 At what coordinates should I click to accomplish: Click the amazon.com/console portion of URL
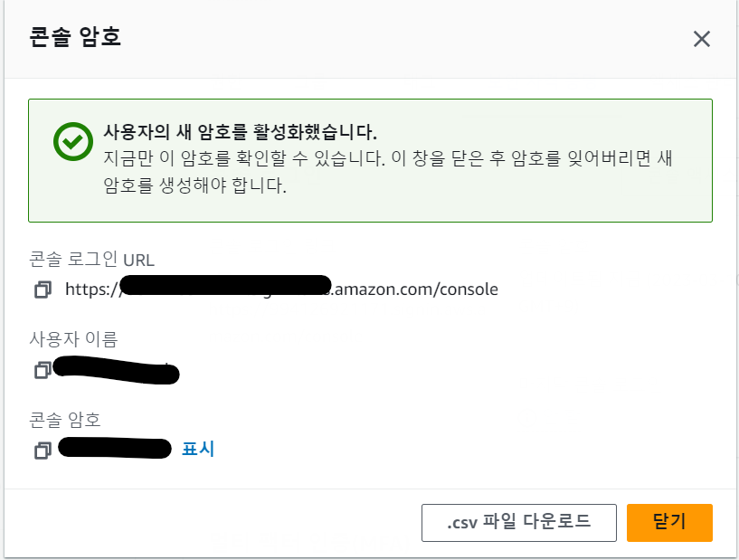[x=416, y=289]
